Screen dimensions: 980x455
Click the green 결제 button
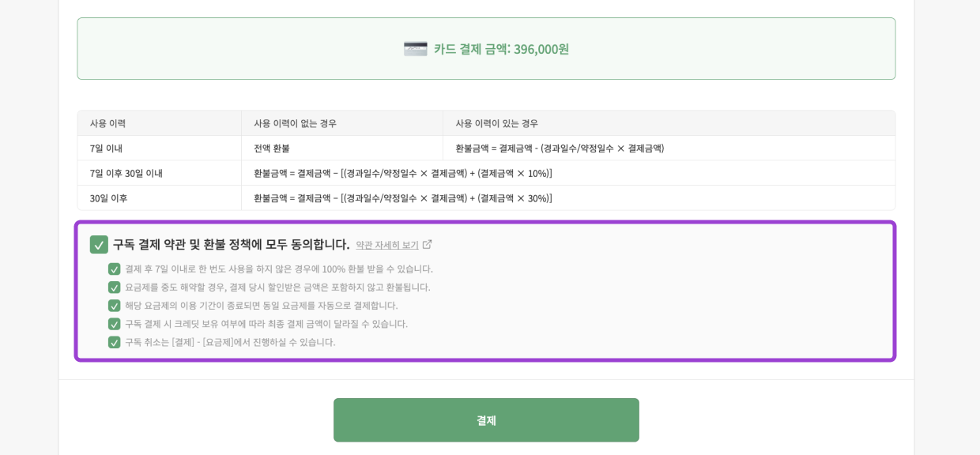tap(486, 420)
